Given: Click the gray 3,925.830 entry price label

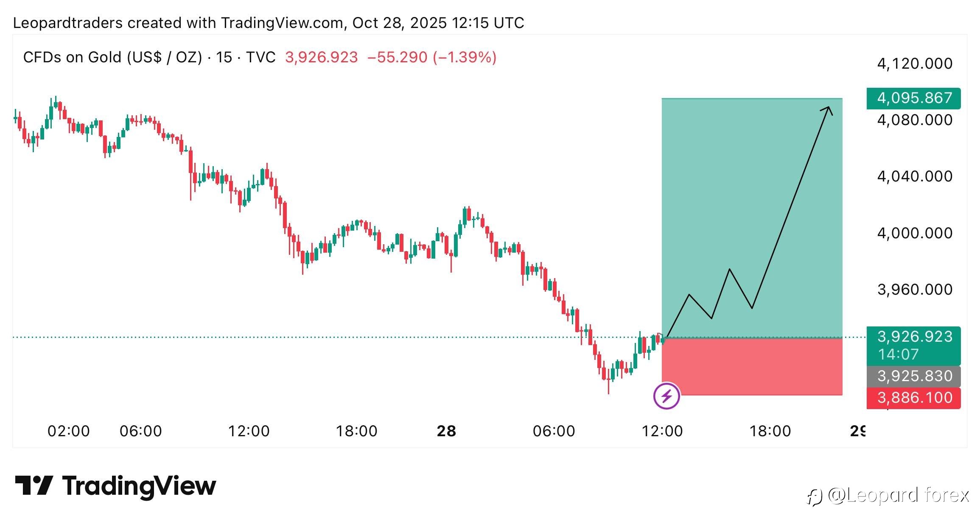Looking at the screenshot, I should [913, 376].
